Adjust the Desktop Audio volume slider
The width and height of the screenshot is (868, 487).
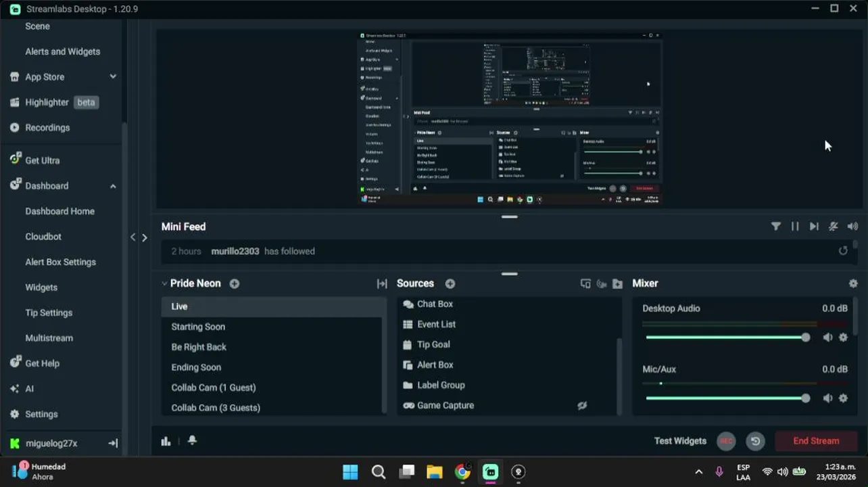pyautogui.click(x=727, y=338)
